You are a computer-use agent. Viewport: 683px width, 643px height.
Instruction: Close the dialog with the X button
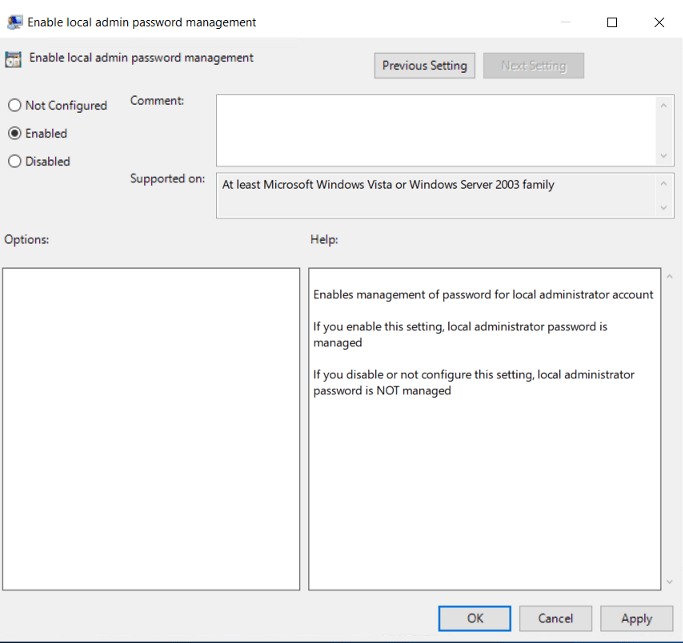(x=658, y=22)
